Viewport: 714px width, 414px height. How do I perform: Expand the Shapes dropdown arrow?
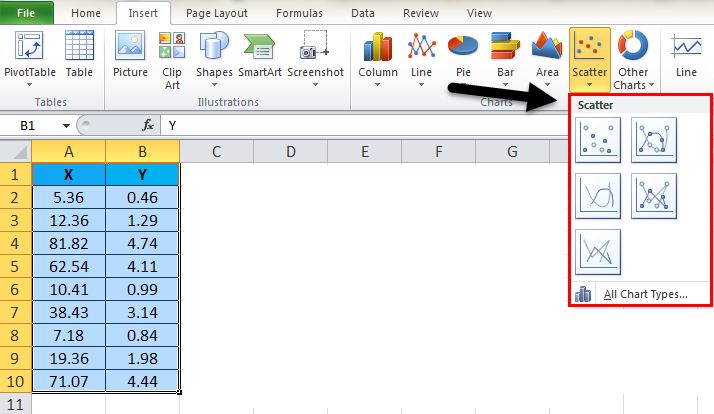[214, 85]
